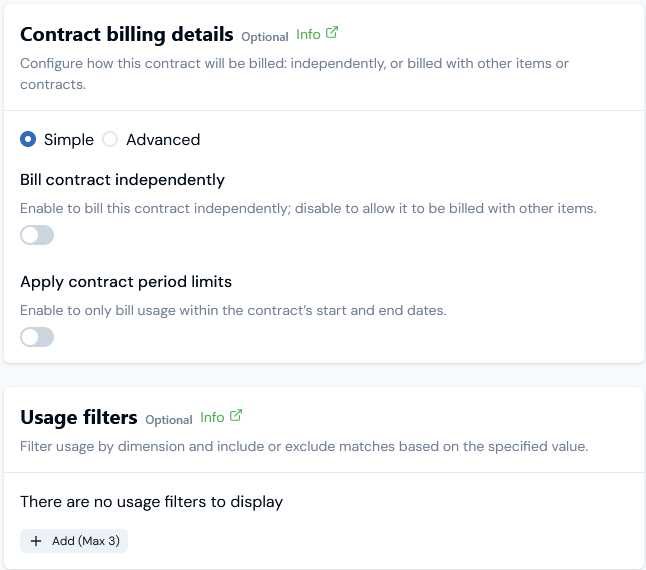Open Info link for Usage filters
The height and width of the screenshot is (570, 646).
(212, 417)
